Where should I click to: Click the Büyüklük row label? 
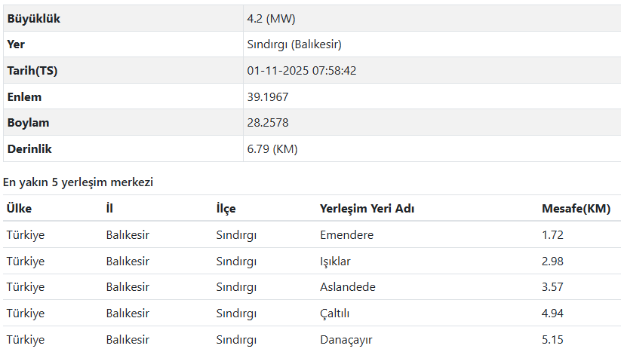(x=34, y=19)
